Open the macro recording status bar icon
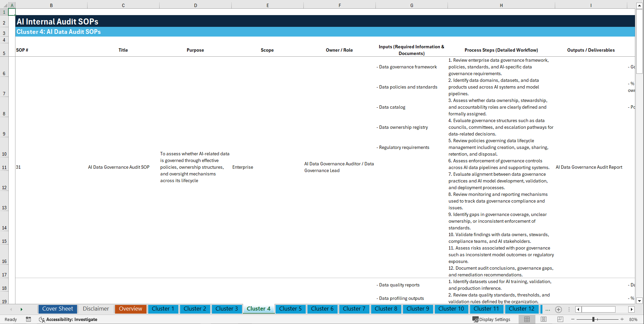 pos(28,319)
